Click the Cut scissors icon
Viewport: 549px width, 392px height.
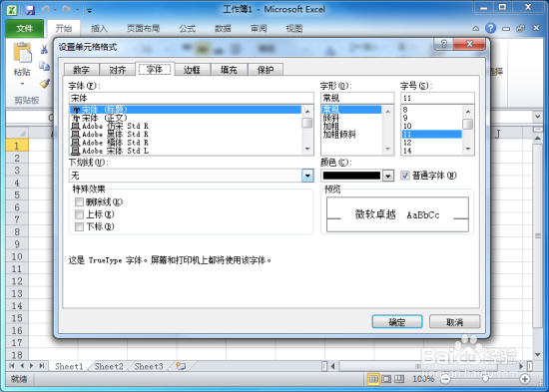tap(44, 49)
